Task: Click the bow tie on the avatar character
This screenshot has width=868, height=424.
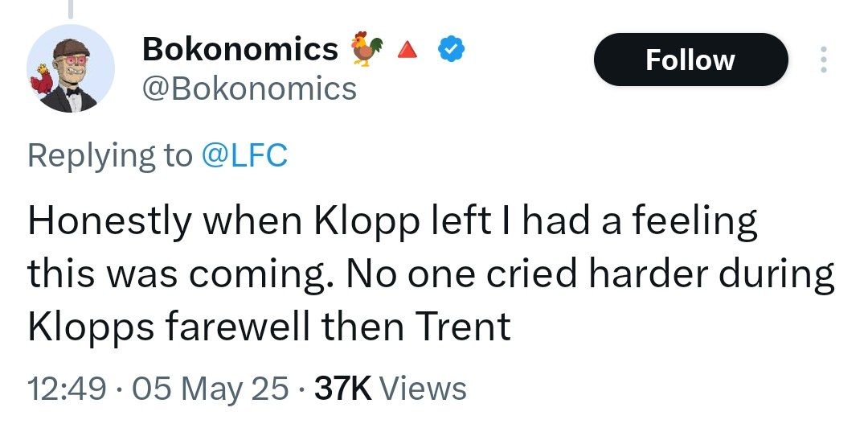Action: (74, 92)
